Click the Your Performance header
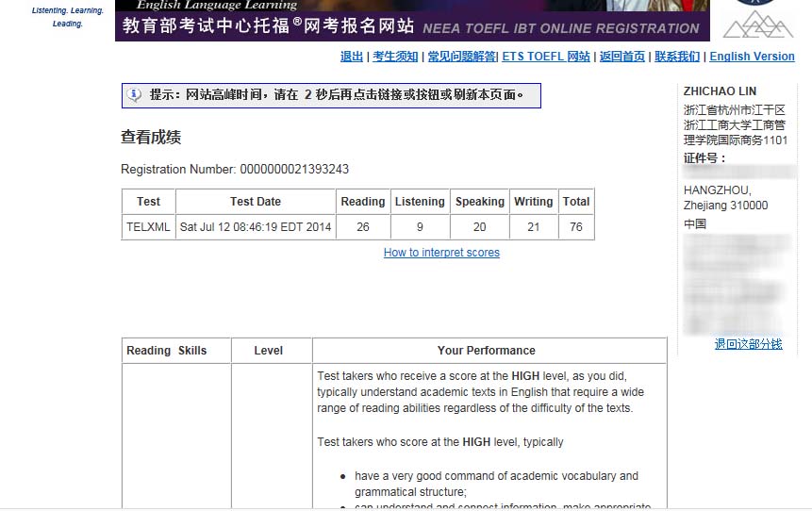Screen dimensions: 812x511 (489, 351)
